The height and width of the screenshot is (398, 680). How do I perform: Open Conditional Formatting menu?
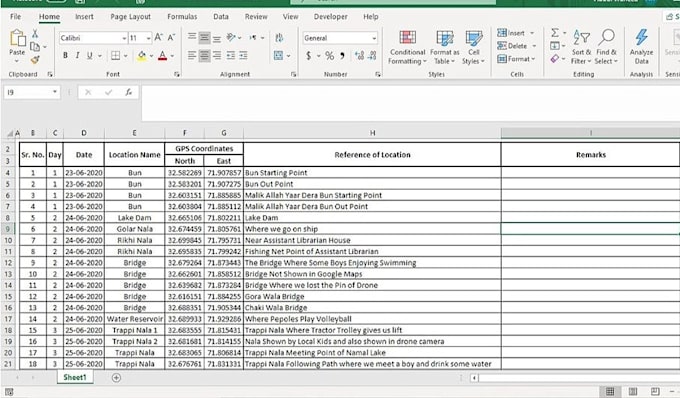click(407, 47)
